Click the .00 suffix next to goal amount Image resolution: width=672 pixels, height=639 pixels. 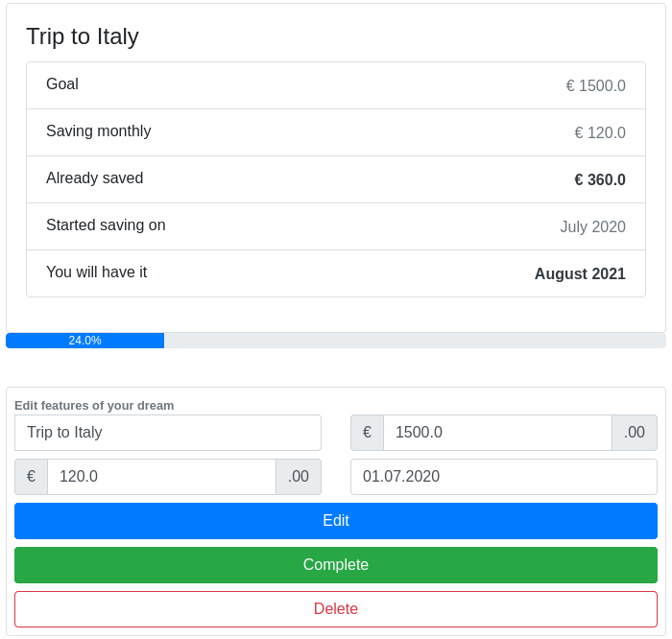[x=635, y=432]
